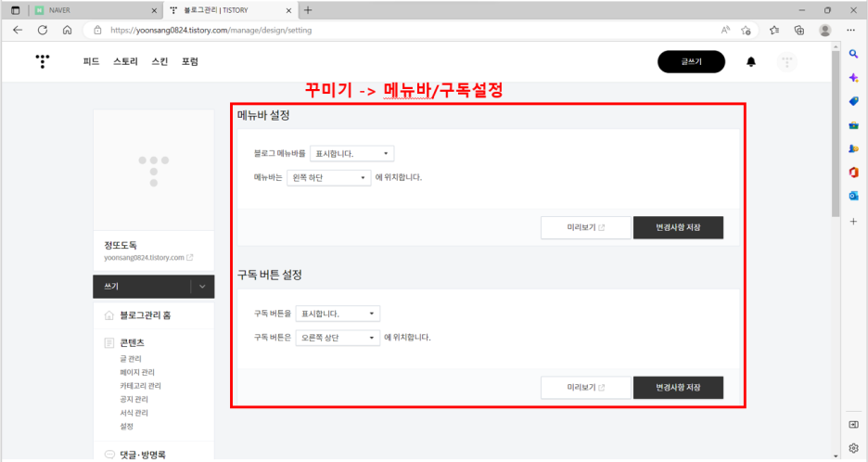Click the Tistory logo icon
Image resolution: width=868 pixels, height=462 pixels.
tap(43, 61)
